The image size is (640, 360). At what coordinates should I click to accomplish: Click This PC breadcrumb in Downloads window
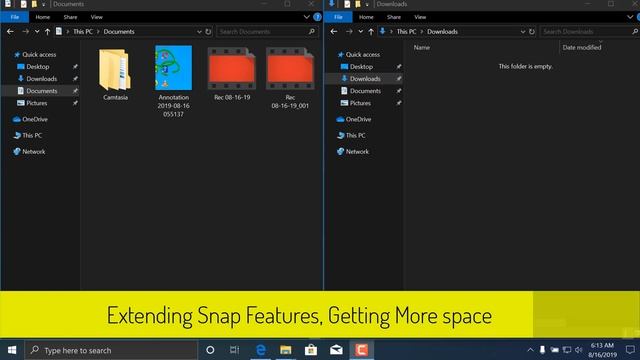[407, 31]
